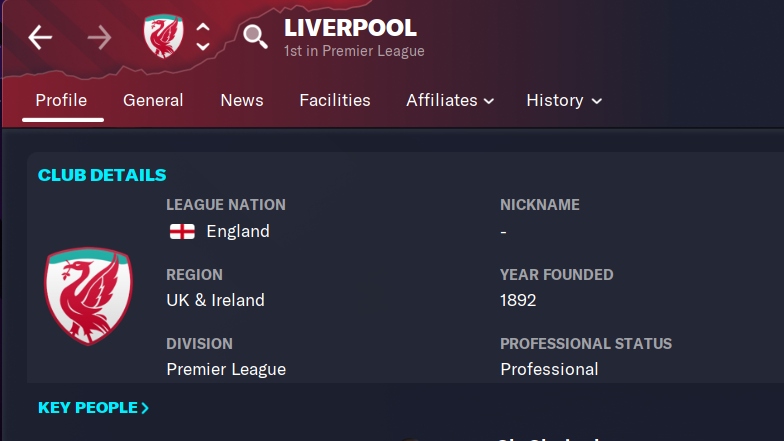Click the UK & Ireland region text
Viewport: 784px width, 441px height.
tap(216, 300)
